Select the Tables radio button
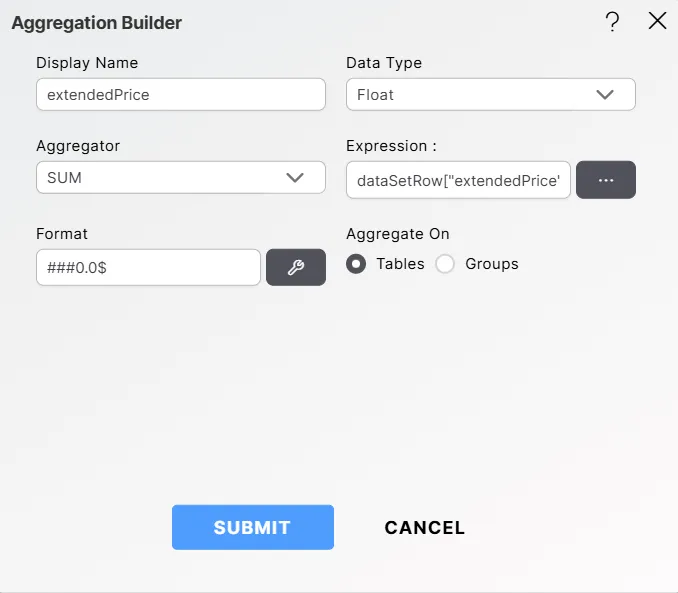 [x=356, y=264]
